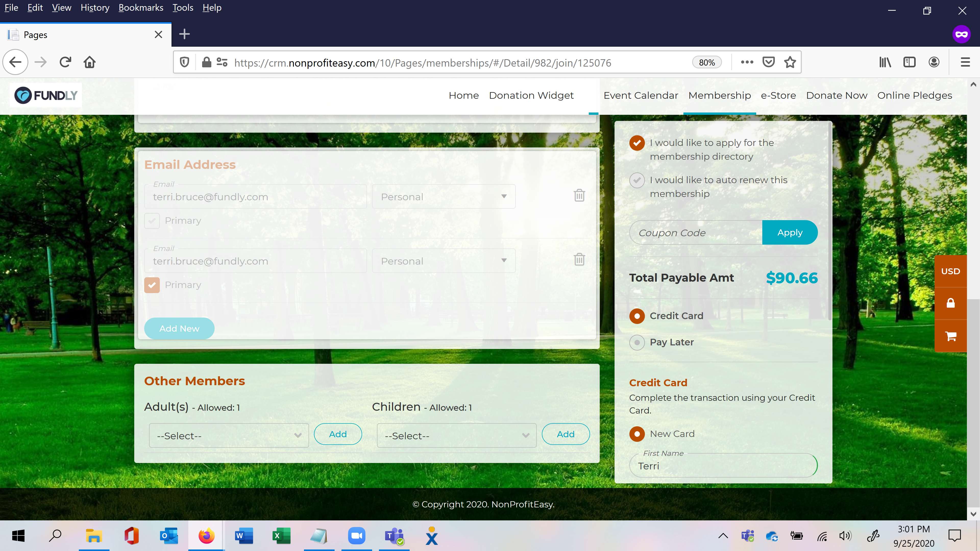
Task: View site security via the padlock icon
Action: 206,62
